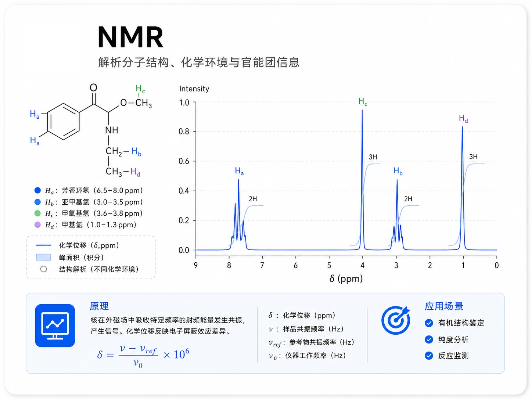
Task: Click the Ha peak label in the spectrum
Action: 239,171
